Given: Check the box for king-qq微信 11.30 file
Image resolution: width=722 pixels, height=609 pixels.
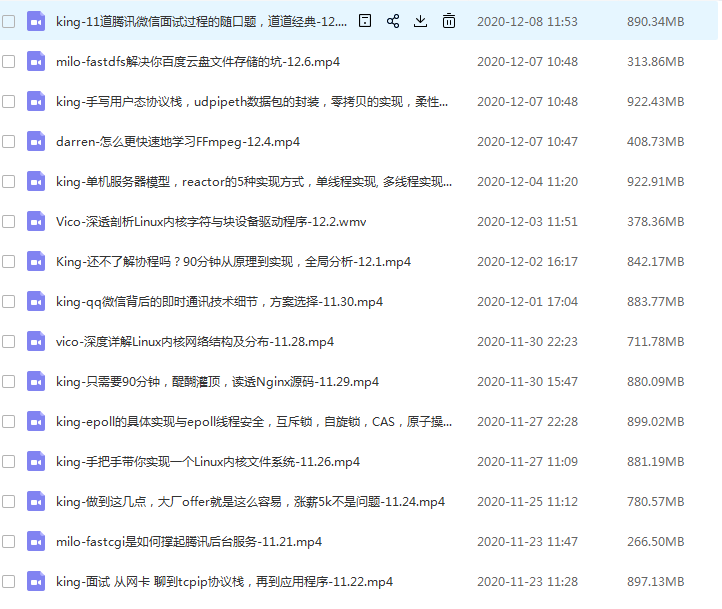Looking at the screenshot, I should pyautogui.click(x=8, y=302).
